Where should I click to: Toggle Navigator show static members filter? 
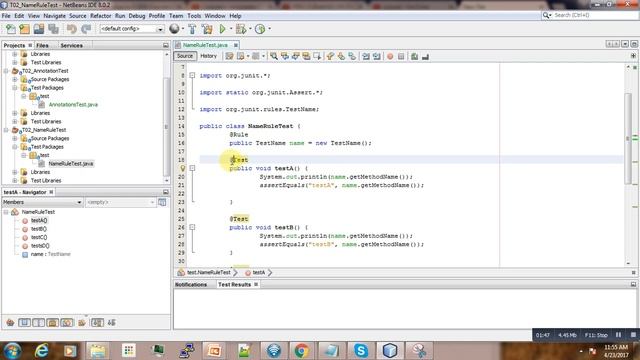pos(38,323)
